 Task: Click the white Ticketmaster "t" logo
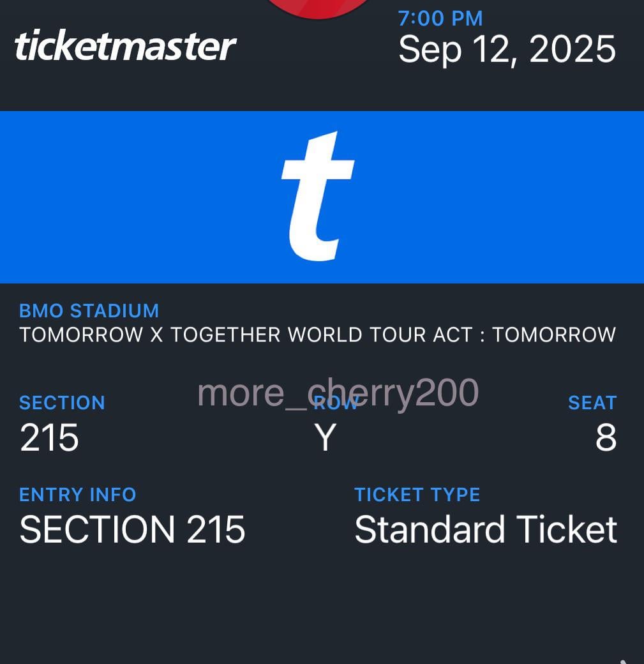[317, 197]
